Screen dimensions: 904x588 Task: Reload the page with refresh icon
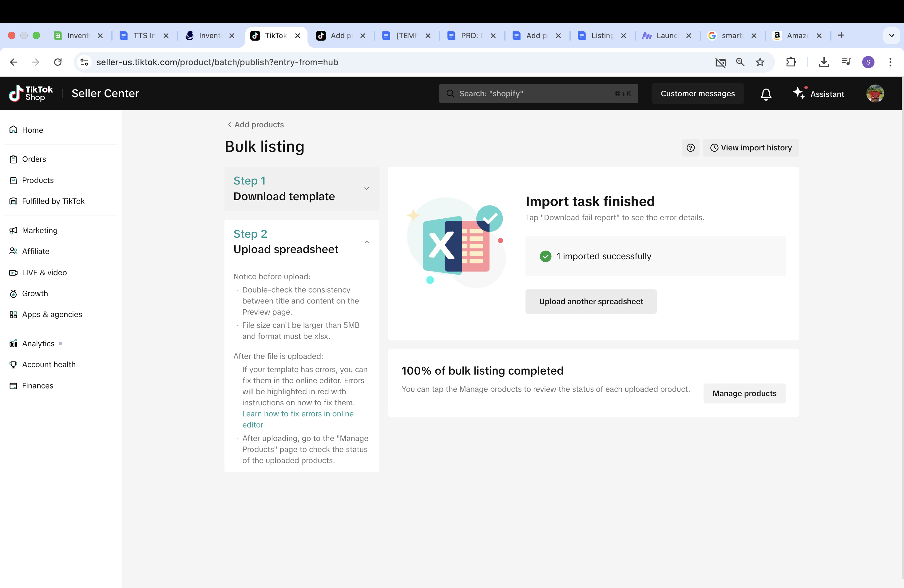point(58,62)
